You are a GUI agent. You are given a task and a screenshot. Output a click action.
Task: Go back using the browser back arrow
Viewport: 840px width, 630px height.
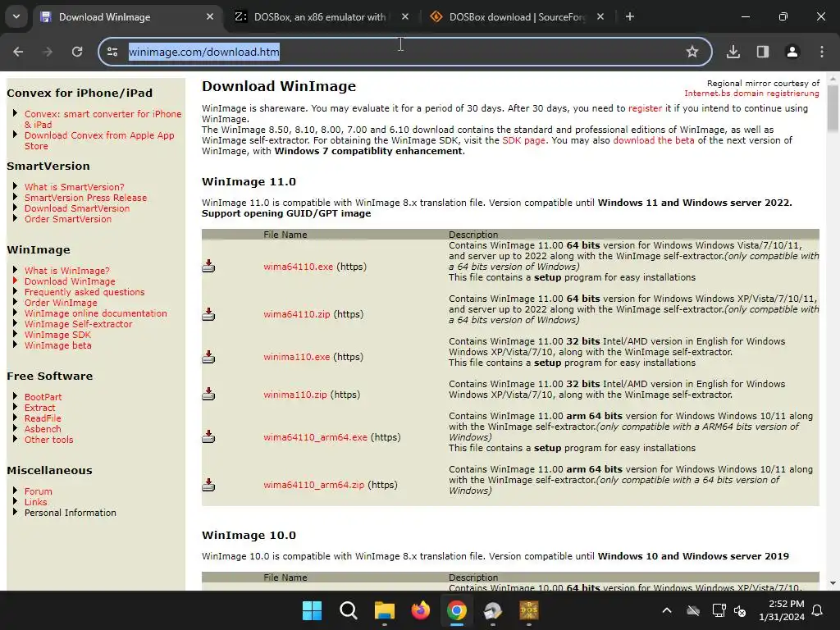[x=18, y=52]
